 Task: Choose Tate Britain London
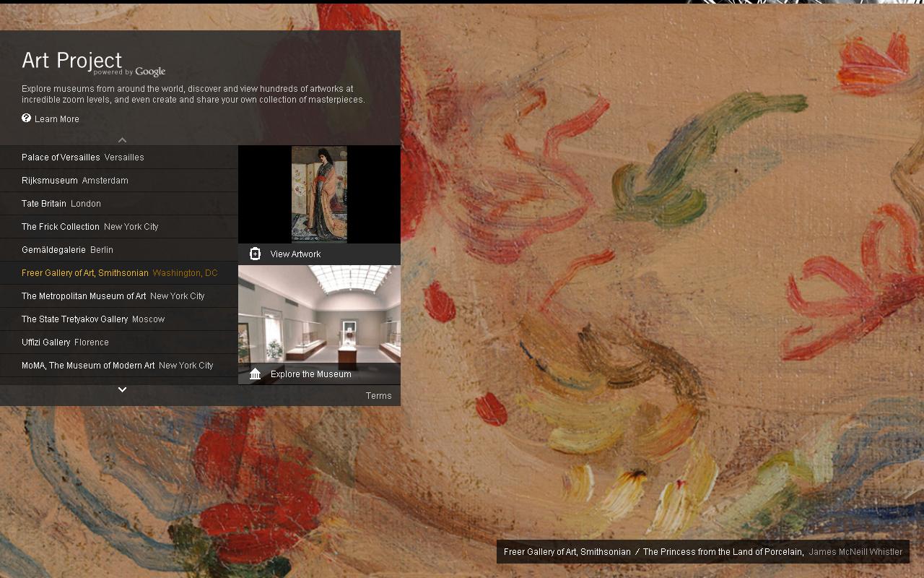[119, 204]
